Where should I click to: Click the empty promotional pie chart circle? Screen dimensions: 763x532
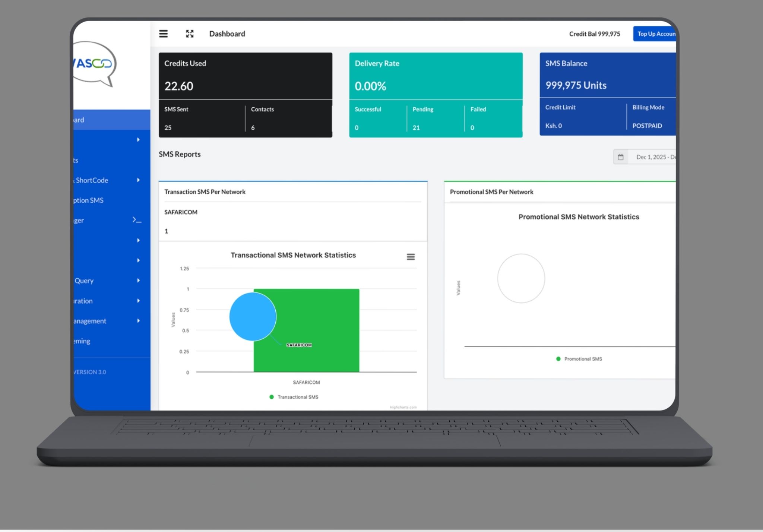521,278
